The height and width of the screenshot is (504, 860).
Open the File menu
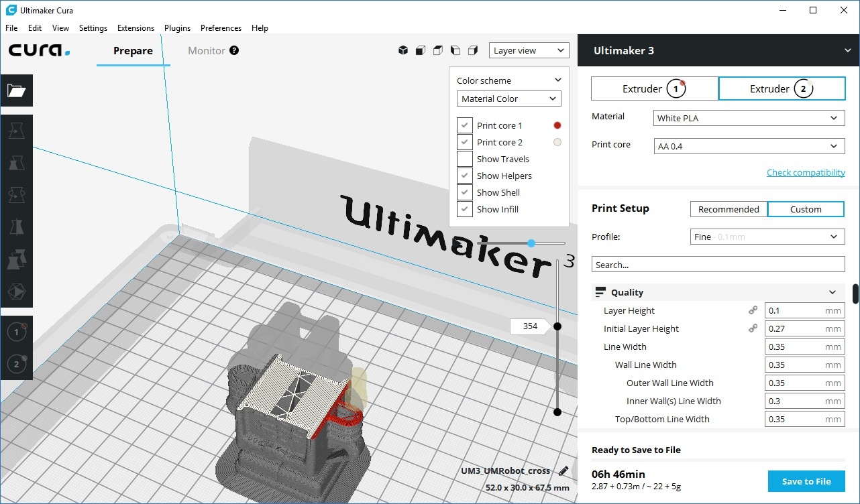(x=11, y=28)
